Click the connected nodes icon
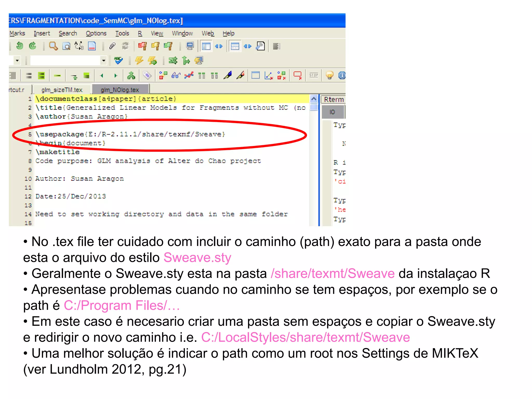 (163, 76)
